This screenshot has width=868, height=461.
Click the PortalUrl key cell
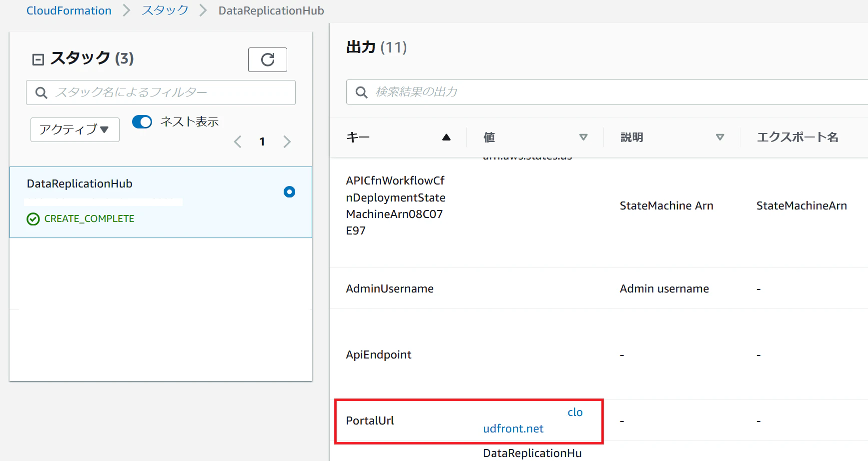pos(370,420)
